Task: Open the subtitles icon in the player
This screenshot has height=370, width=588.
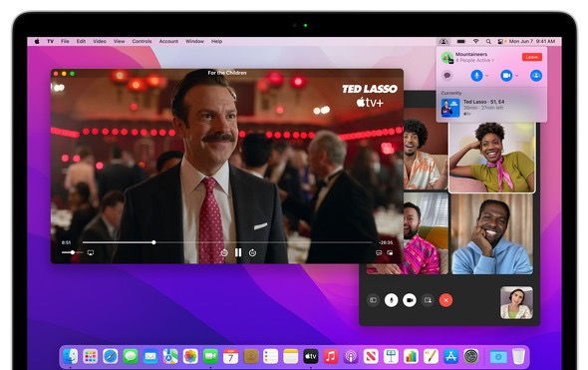Action: tap(379, 253)
